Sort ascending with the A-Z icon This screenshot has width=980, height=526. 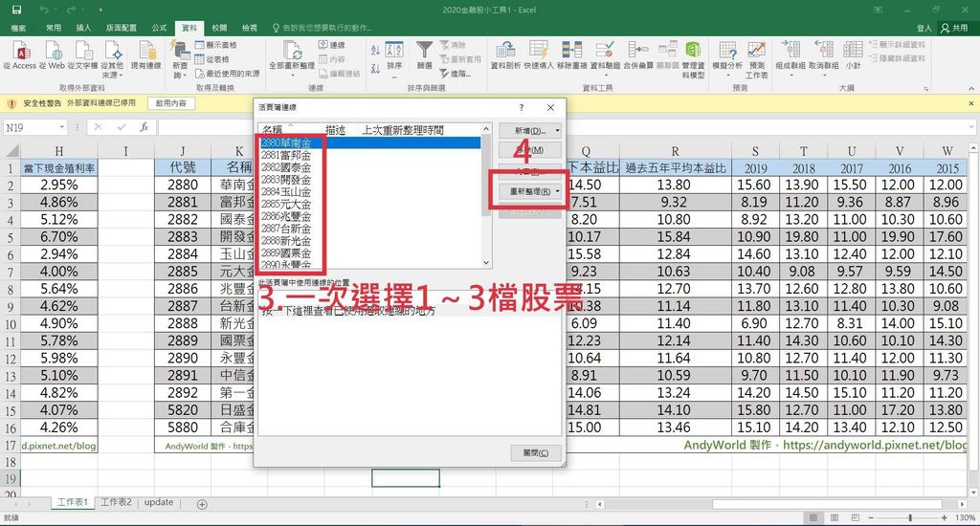[x=375, y=50]
